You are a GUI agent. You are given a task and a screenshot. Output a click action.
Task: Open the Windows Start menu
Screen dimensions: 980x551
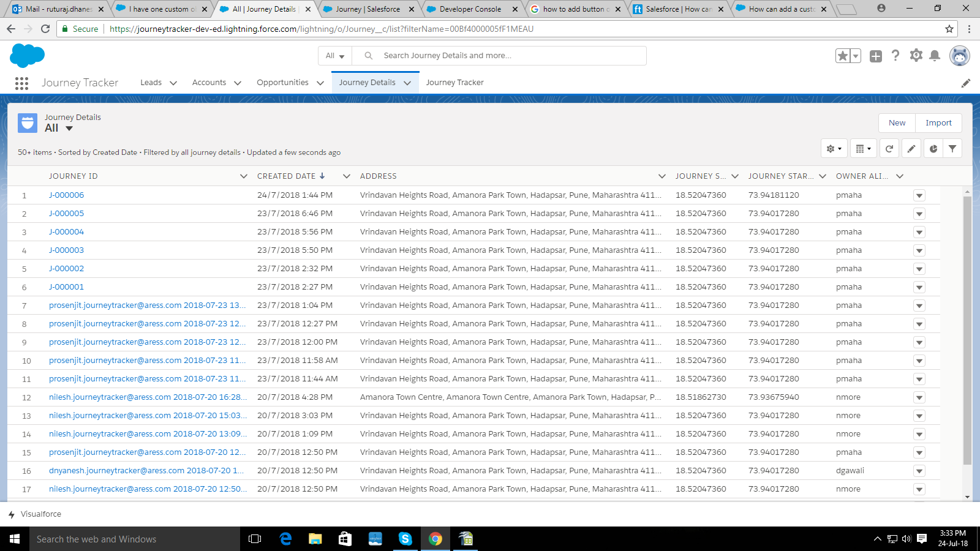[15, 539]
